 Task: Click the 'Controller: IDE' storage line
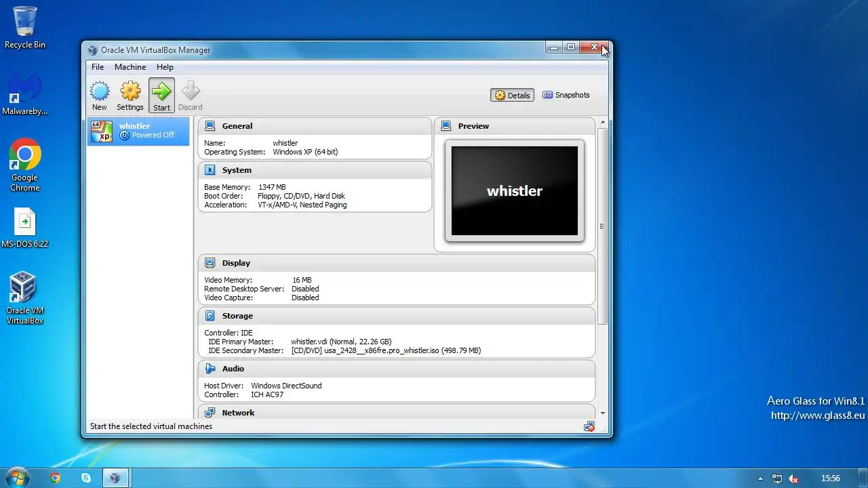[229, 333]
